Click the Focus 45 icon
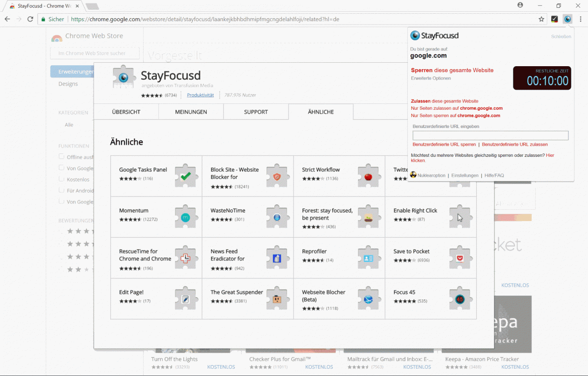 460,298
